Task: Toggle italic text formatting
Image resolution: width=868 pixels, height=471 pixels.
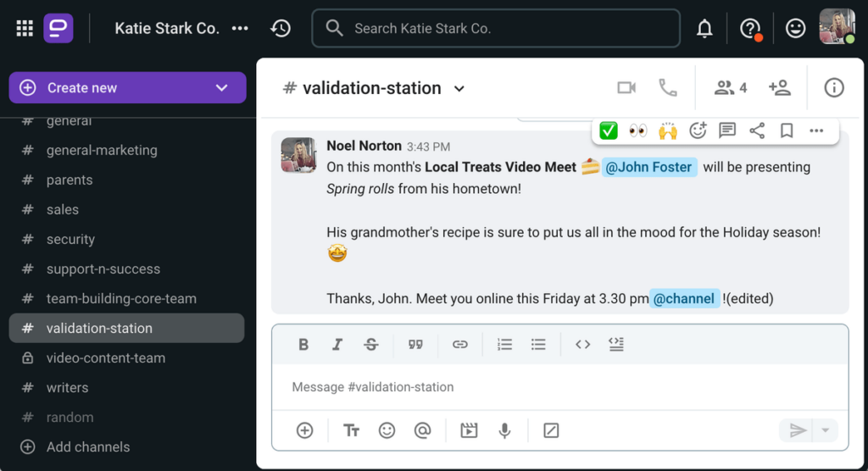Action: coord(337,344)
